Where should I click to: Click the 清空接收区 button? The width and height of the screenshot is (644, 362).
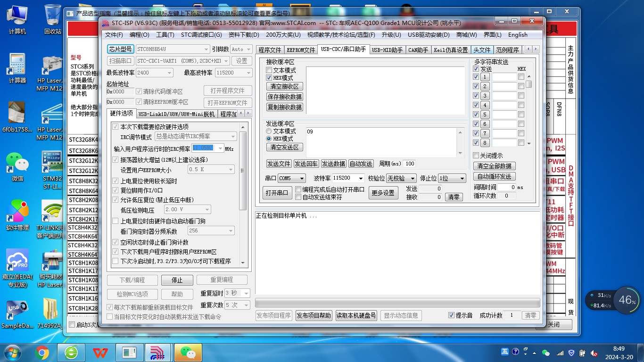pos(285,87)
